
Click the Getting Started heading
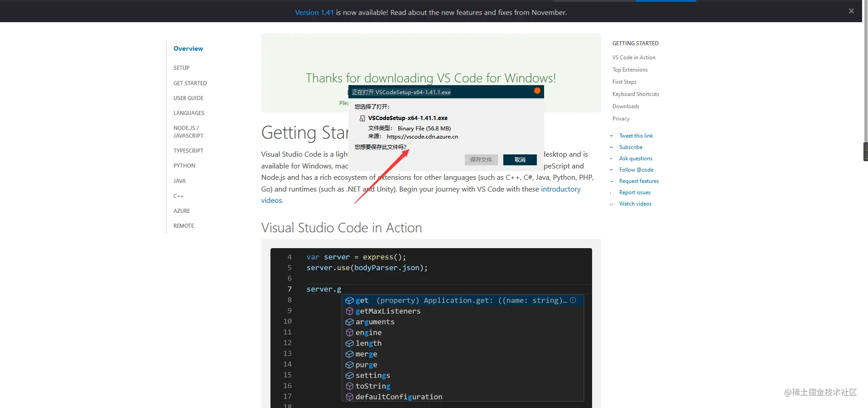coord(304,133)
